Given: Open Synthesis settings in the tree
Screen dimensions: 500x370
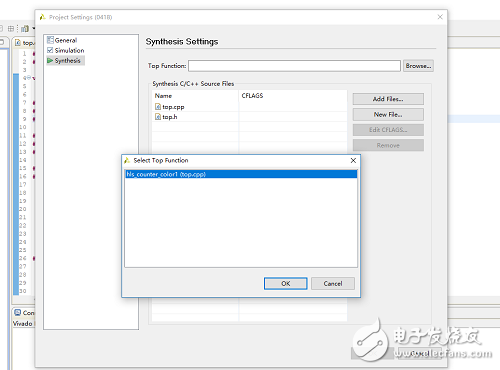Looking at the screenshot, I should click(x=68, y=60).
